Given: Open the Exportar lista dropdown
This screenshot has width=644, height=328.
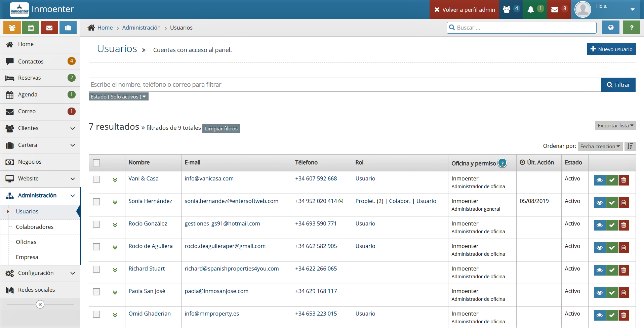Looking at the screenshot, I should pyautogui.click(x=615, y=125).
